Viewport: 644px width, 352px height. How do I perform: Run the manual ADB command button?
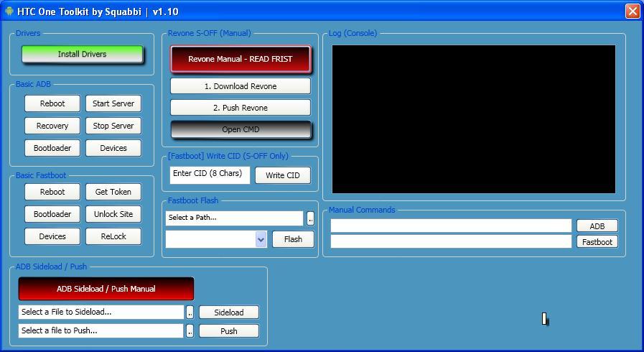coord(597,226)
